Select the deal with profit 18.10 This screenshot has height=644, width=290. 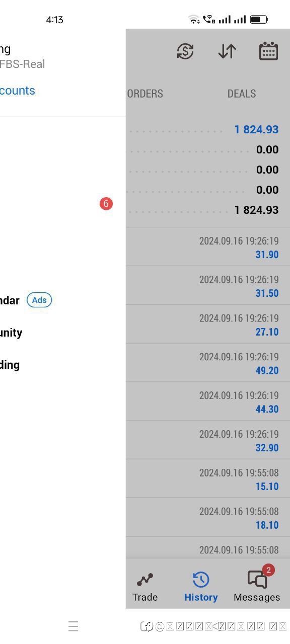[208, 518]
